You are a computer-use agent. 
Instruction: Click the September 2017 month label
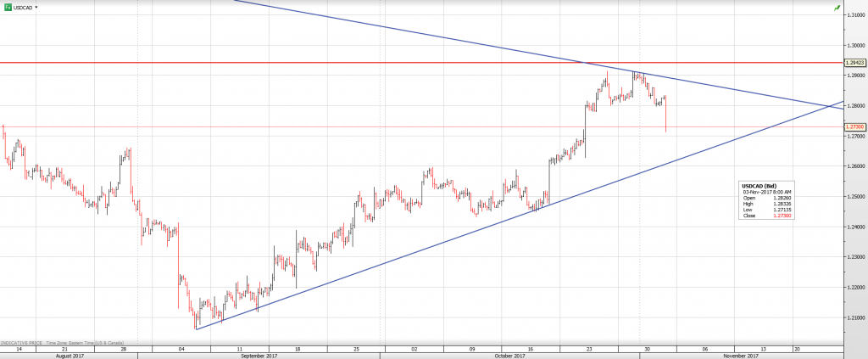pos(260,356)
